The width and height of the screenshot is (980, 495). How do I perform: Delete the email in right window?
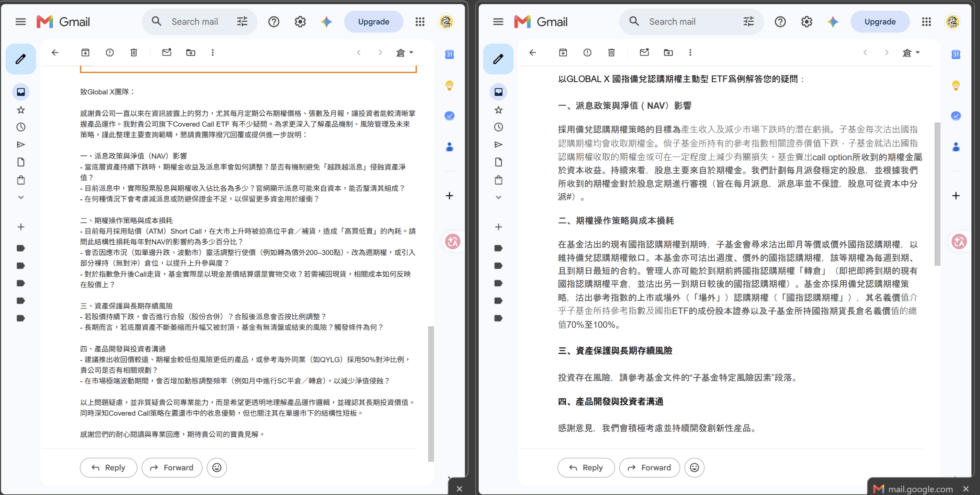611,52
